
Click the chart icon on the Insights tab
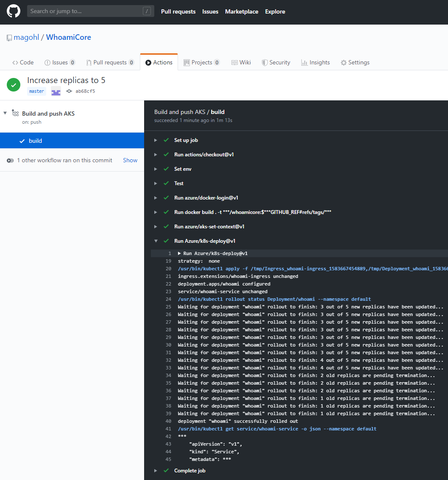click(x=304, y=62)
